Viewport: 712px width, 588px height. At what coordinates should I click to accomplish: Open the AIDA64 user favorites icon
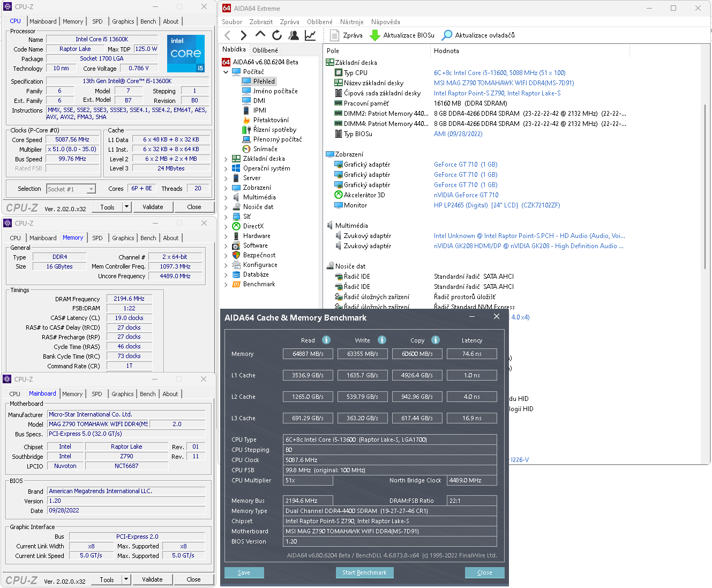(x=294, y=35)
